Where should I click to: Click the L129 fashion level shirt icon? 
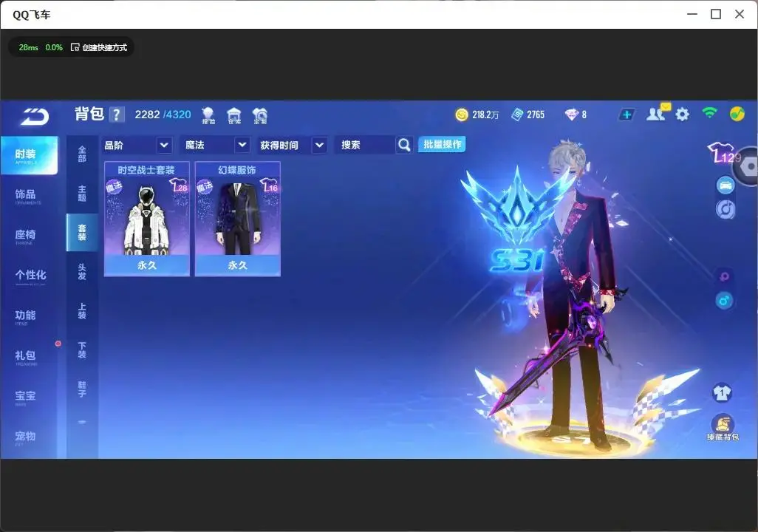click(723, 153)
